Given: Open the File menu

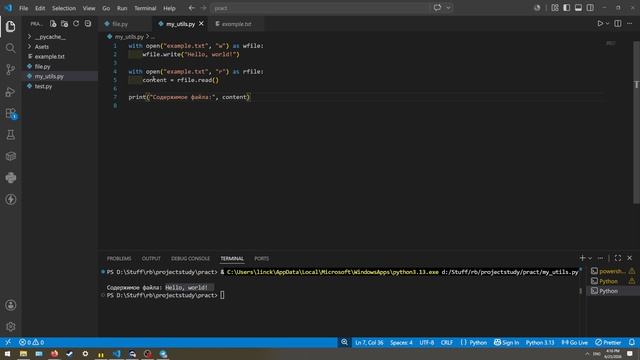Looking at the screenshot, I should (24, 8).
